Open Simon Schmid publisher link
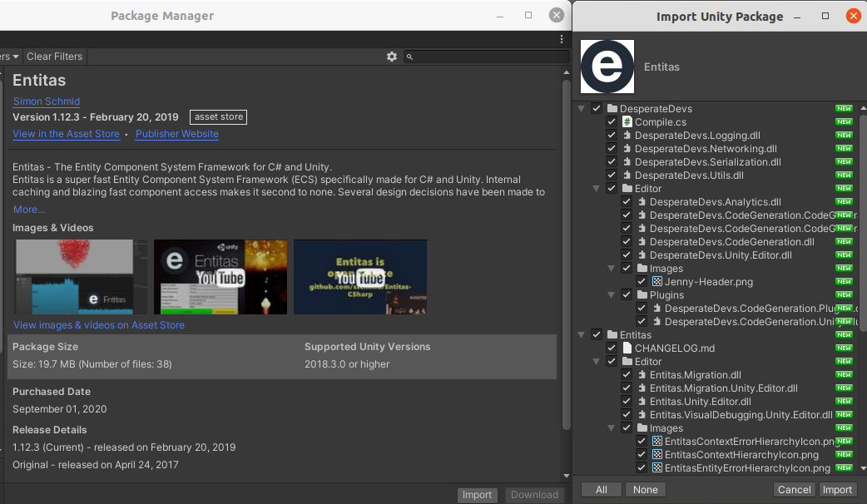867x504 pixels. pos(47,101)
